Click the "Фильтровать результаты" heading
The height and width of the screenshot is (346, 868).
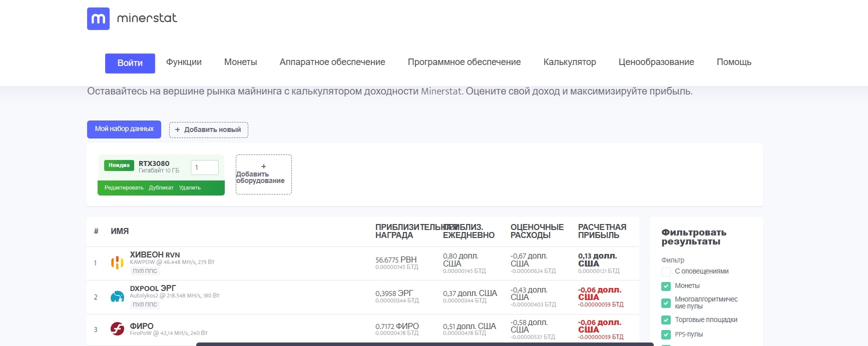point(694,237)
